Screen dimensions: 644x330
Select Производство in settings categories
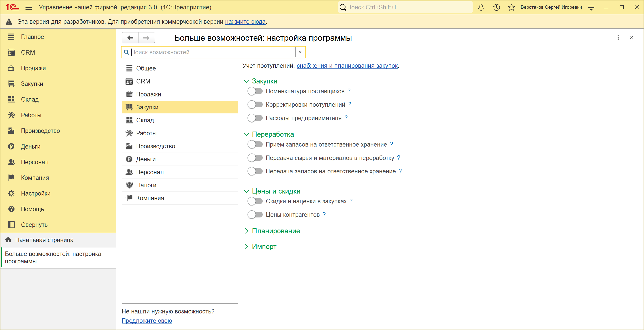180,146
